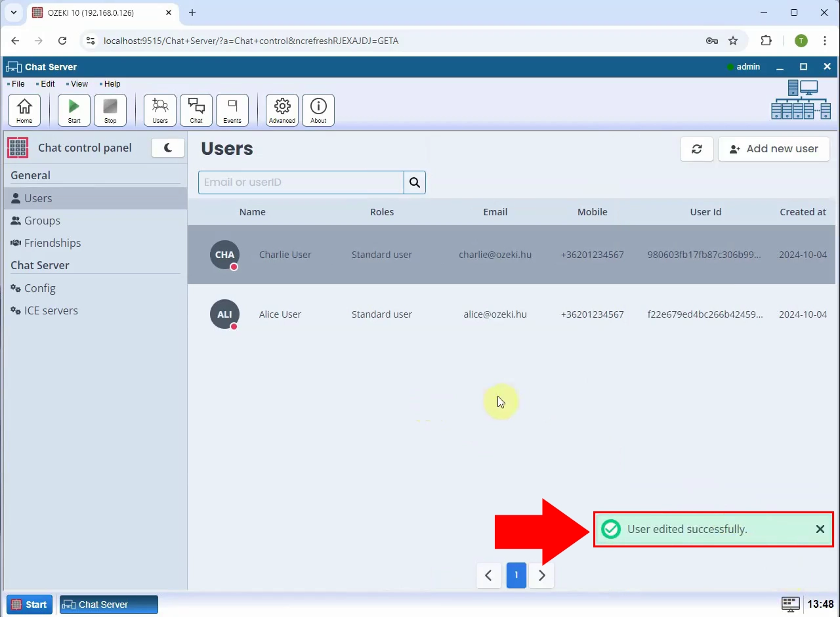Go to previous page arrow
Viewport: 840px width, 617px height.
click(488, 576)
